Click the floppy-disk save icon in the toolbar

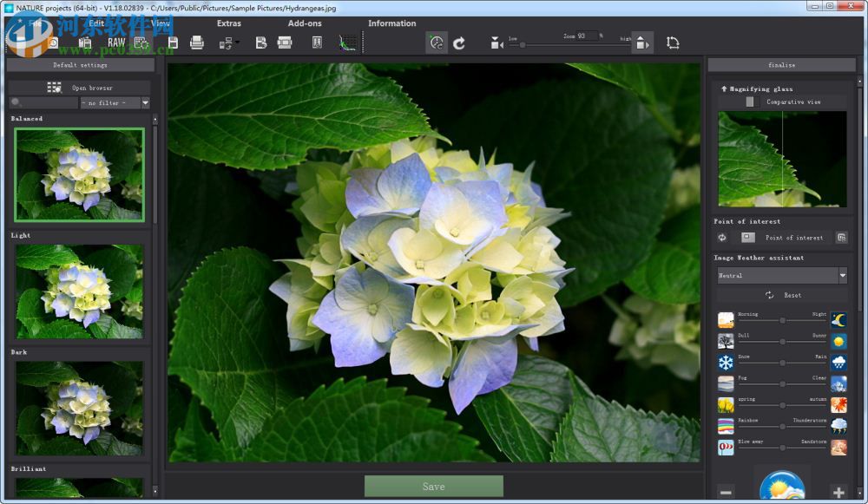tap(173, 43)
